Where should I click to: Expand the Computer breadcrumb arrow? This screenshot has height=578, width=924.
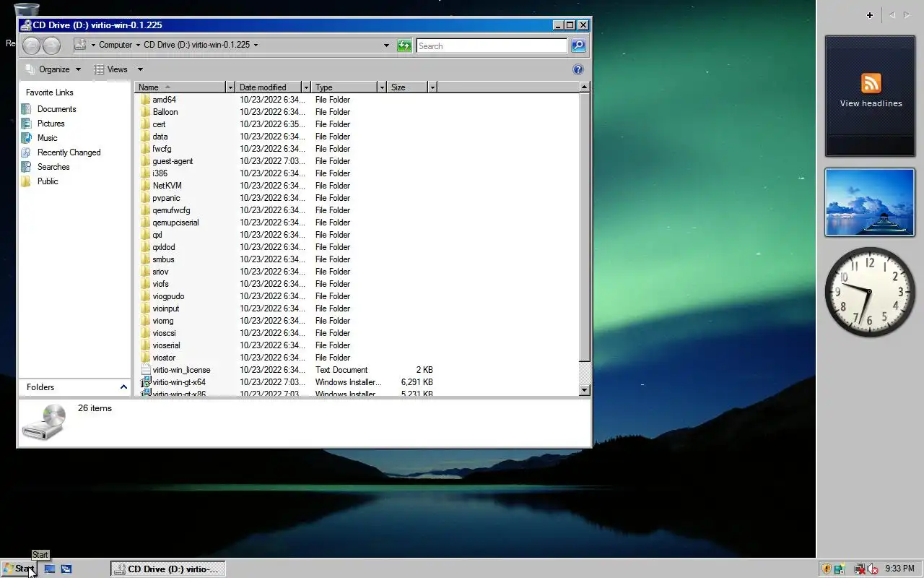137,45
